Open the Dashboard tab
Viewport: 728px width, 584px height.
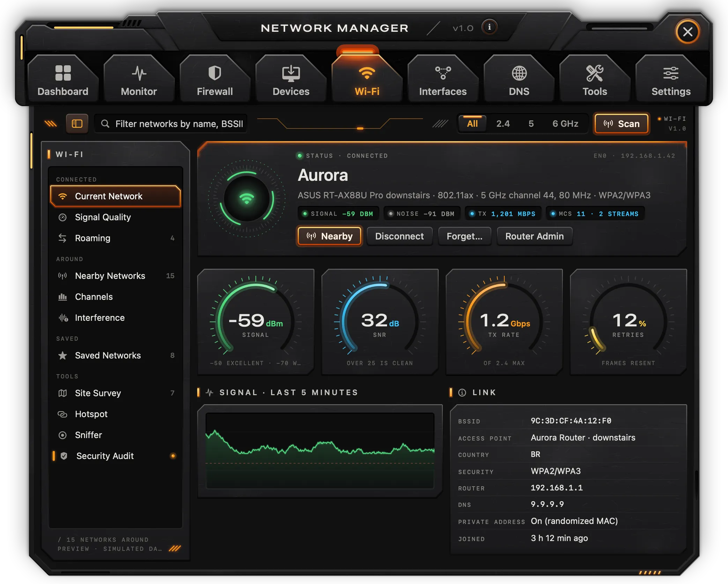point(63,79)
